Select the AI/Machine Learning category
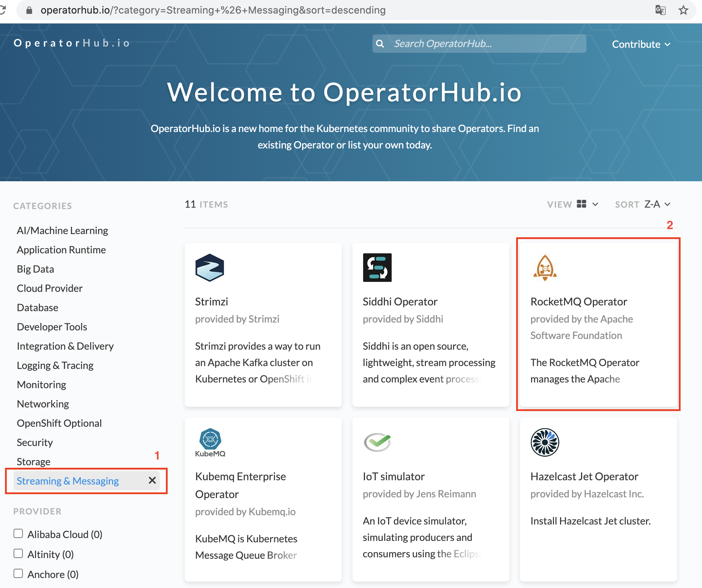This screenshot has width=702, height=588. 62,230
